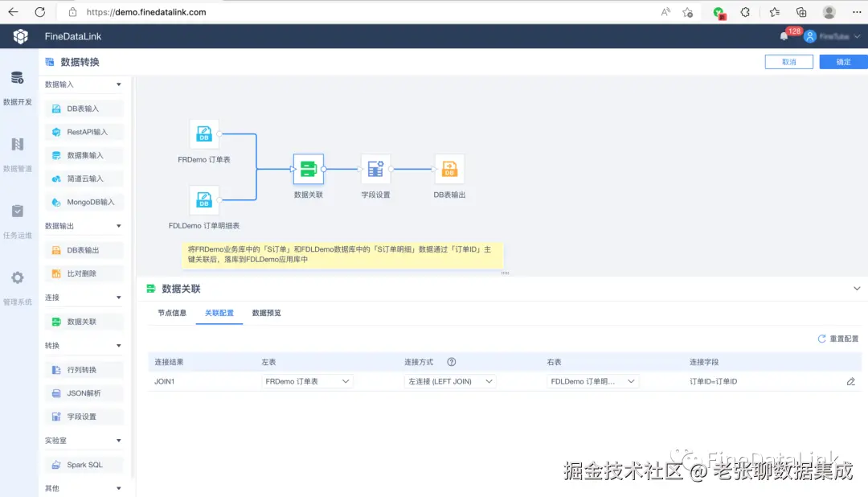Click 数据关联 node on canvas

(309, 169)
